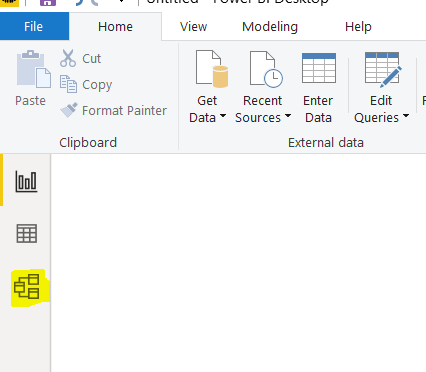426x372 pixels.
Task: Open the Help tab
Action: pos(358,26)
